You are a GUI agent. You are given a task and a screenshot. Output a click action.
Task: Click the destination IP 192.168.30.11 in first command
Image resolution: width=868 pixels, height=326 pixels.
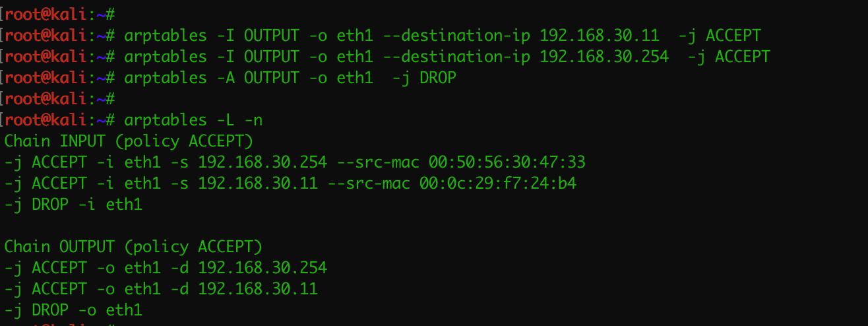tap(599, 35)
